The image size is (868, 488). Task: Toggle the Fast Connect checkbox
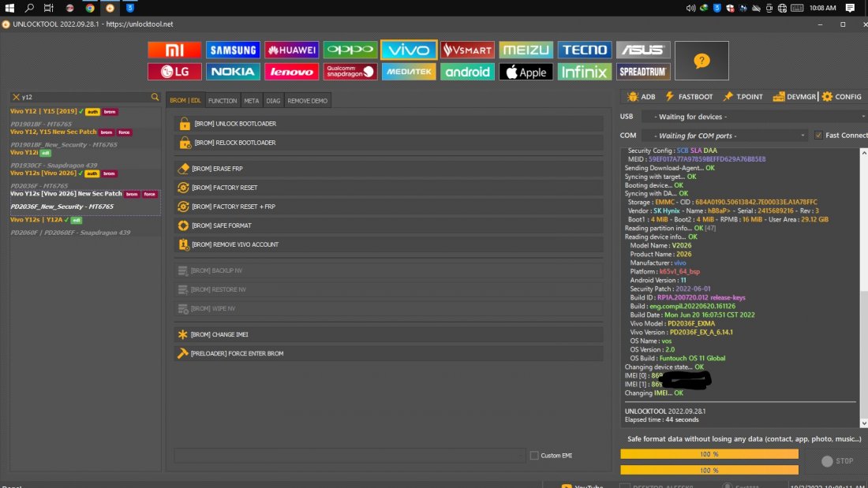coord(819,136)
